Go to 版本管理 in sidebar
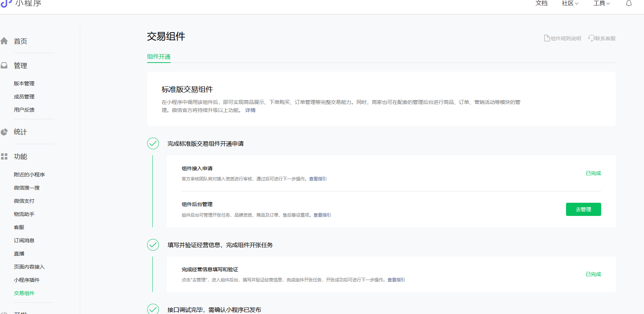 point(24,83)
